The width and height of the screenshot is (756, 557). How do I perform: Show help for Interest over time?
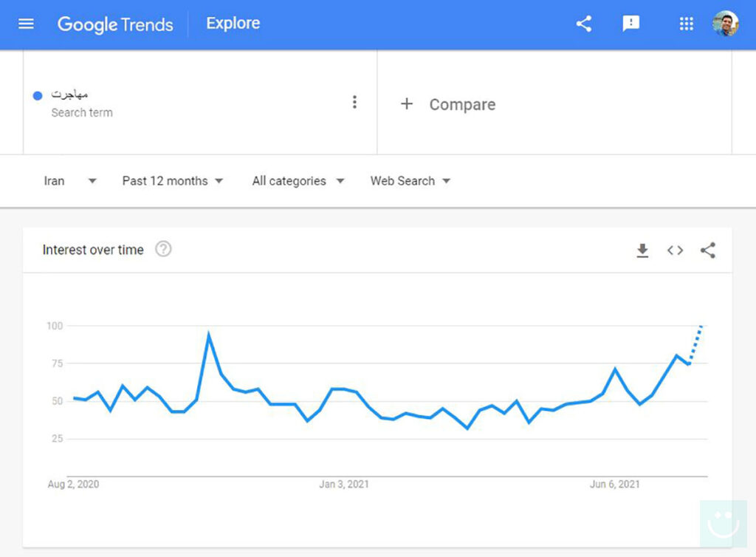(x=163, y=250)
